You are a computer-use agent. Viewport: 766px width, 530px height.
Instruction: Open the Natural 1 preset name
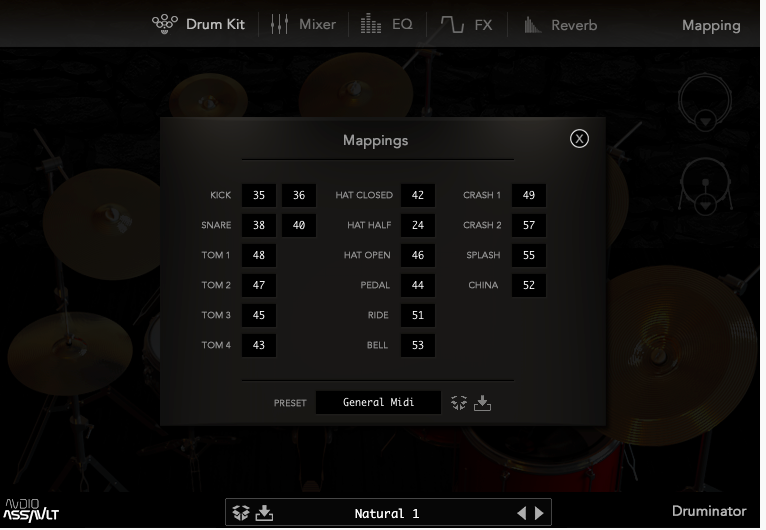pos(387,514)
